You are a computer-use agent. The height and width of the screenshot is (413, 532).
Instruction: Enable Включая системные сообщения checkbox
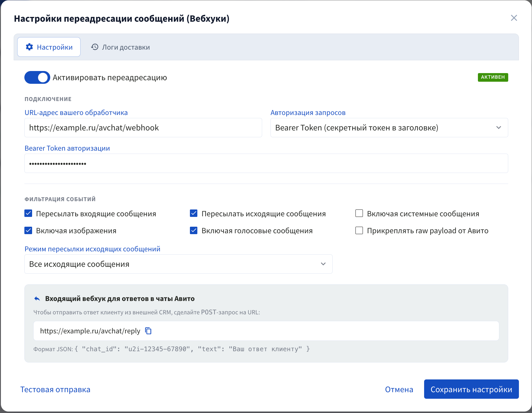pyautogui.click(x=359, y=213)
